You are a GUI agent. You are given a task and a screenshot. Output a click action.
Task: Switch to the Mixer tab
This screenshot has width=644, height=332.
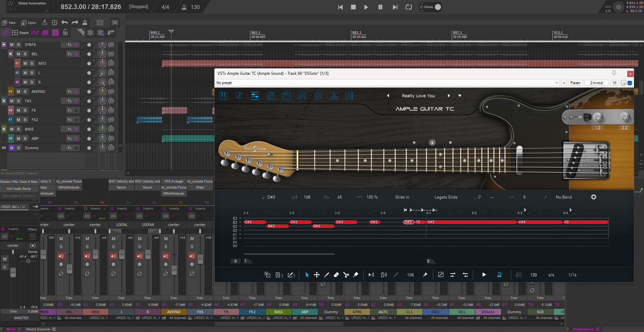tap(11, 329)
